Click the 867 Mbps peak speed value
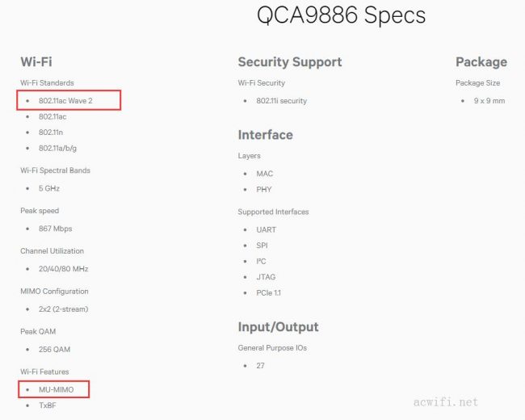Image resolution: width=525 pixels, height=420 pixels. [x=55, y=229]
